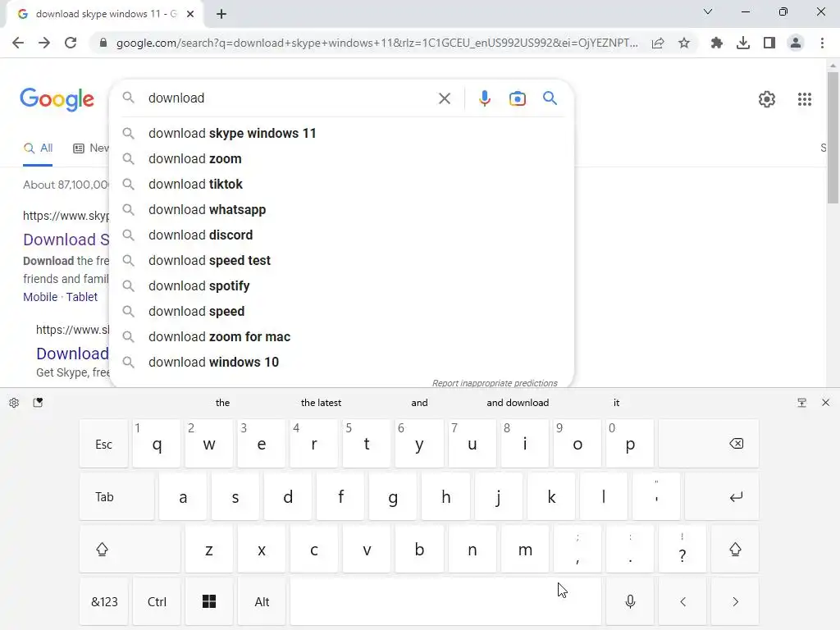The image size is (840, 630).
Task: Toggle the Chrome side panel
Action: pyautogui.click(x=769, y=43)
